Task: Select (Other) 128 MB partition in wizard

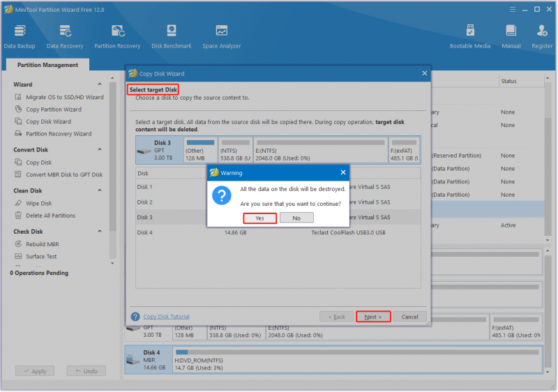Action: click(x=200, y=150)
